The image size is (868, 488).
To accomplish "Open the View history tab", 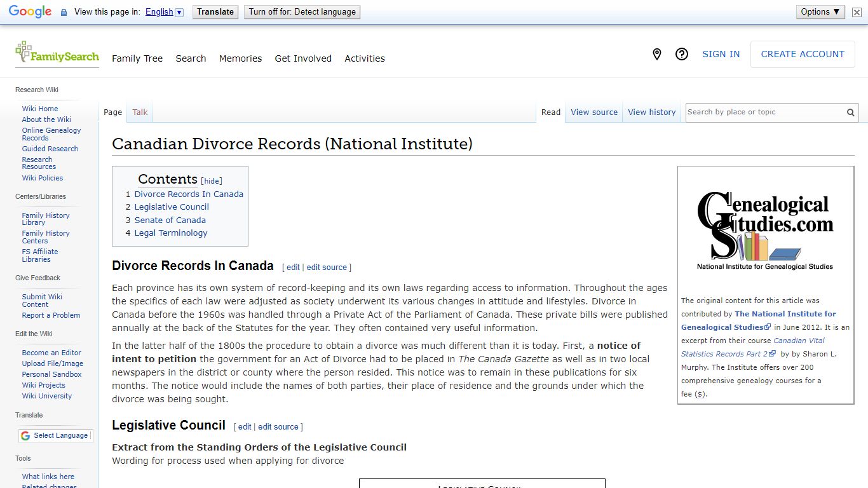I will click(652, 112).
